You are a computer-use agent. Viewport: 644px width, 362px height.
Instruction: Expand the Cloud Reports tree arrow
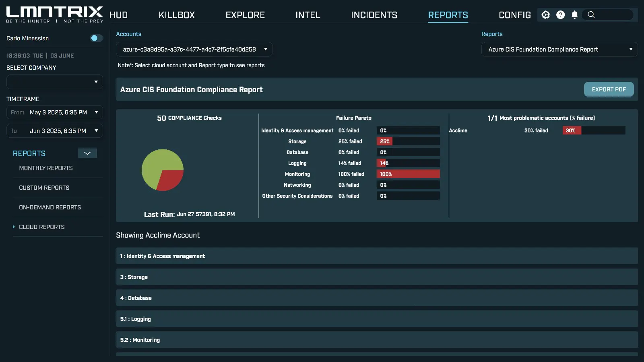[14, 227]
